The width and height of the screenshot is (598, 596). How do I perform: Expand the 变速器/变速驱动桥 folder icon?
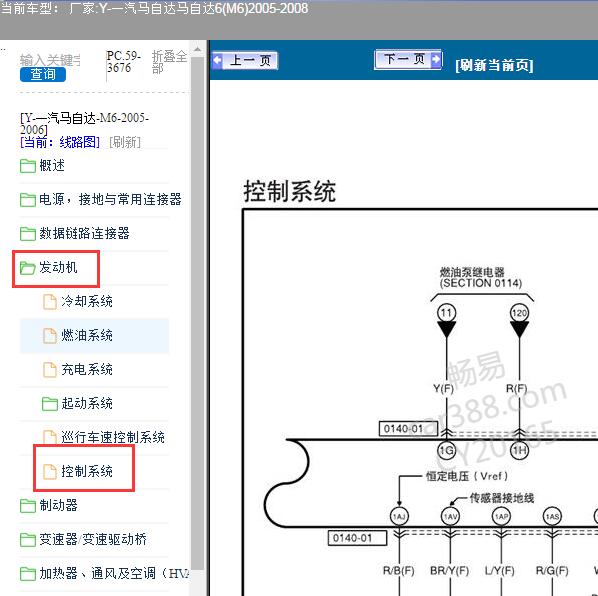[27, 540]
